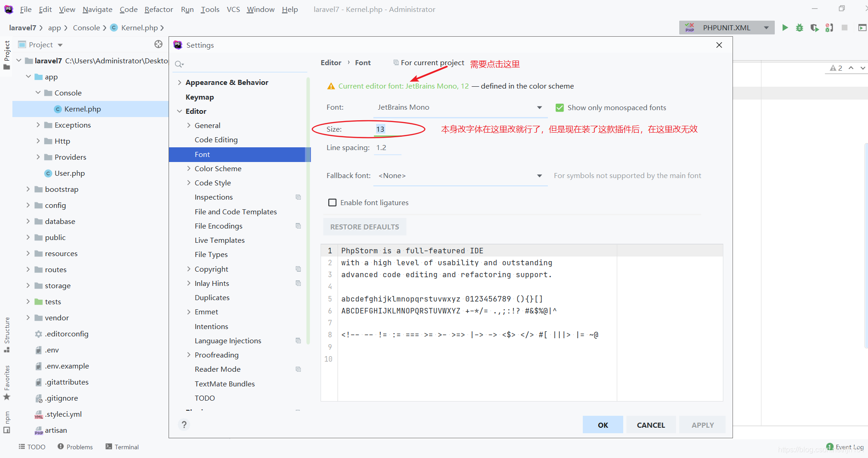Click the CANCEL button
Viewport: 868px width, 458px height.
[651, 425]
